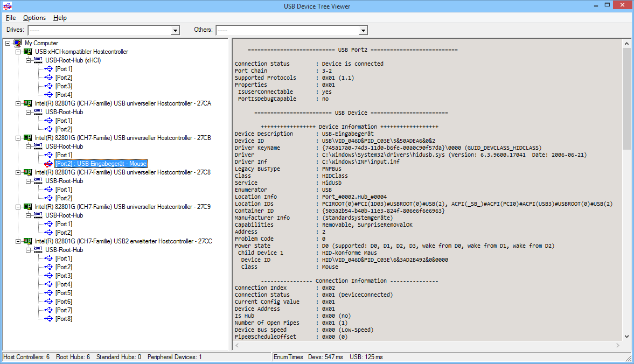Screen dimensions: 634x364
Task: Collapse the My Computer tree node
Action: [x=8, y=43]
